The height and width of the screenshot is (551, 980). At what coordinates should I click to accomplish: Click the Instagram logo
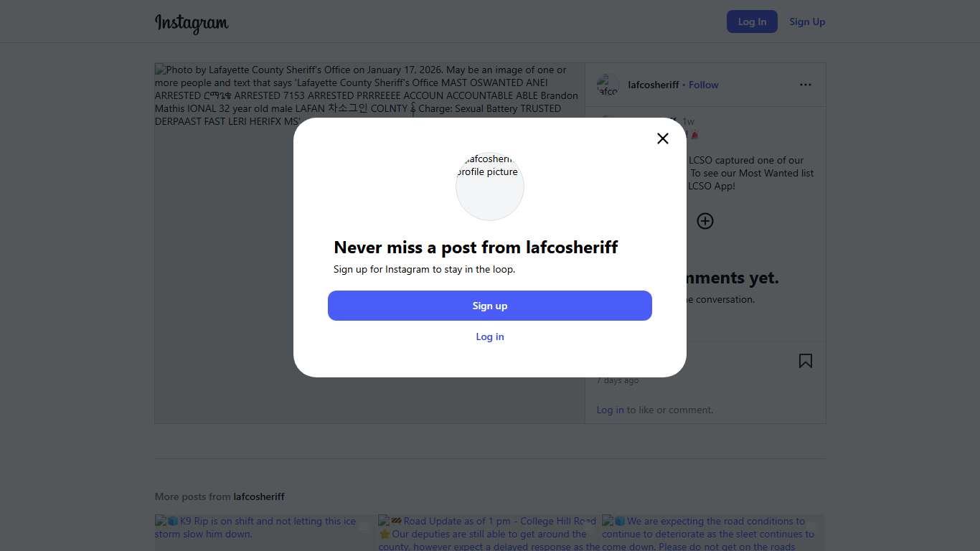pyautogui.click(x=192, y=23)
